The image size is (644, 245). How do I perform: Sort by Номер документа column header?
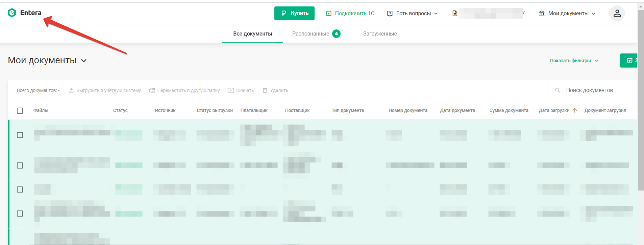[x=408, y=110]
